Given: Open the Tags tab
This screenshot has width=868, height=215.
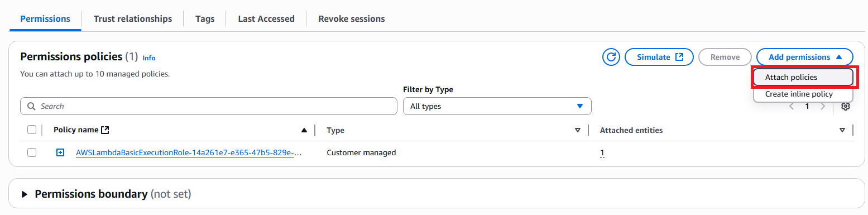Looking at the screenshot, I should coord(205,18).
